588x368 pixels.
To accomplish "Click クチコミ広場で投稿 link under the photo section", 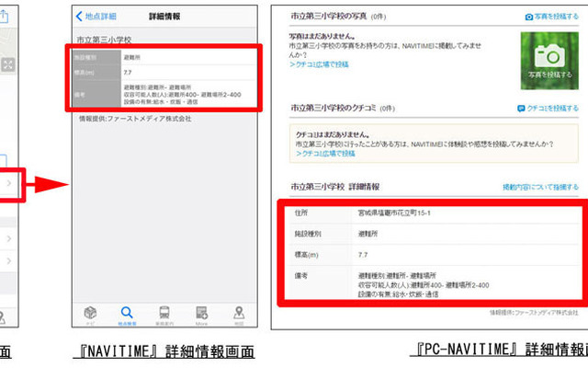I will tap(319, 64).
